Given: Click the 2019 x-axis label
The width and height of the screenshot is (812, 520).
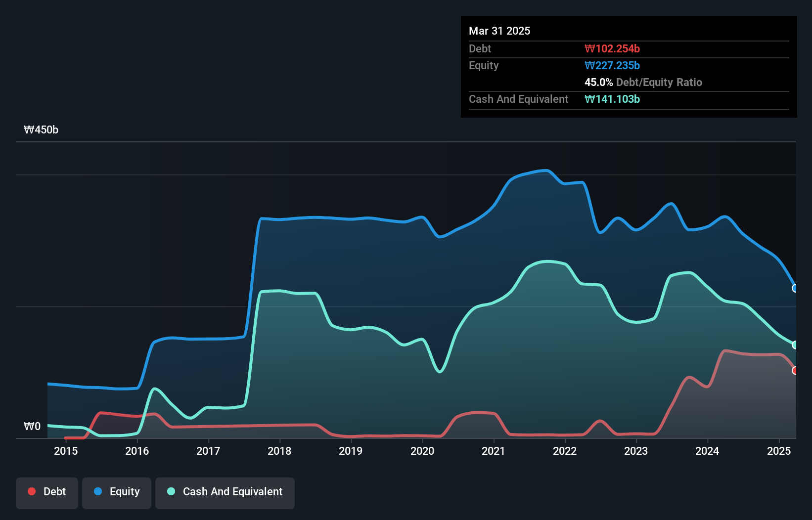Looking at the screenshot, I should pos(351,451).
